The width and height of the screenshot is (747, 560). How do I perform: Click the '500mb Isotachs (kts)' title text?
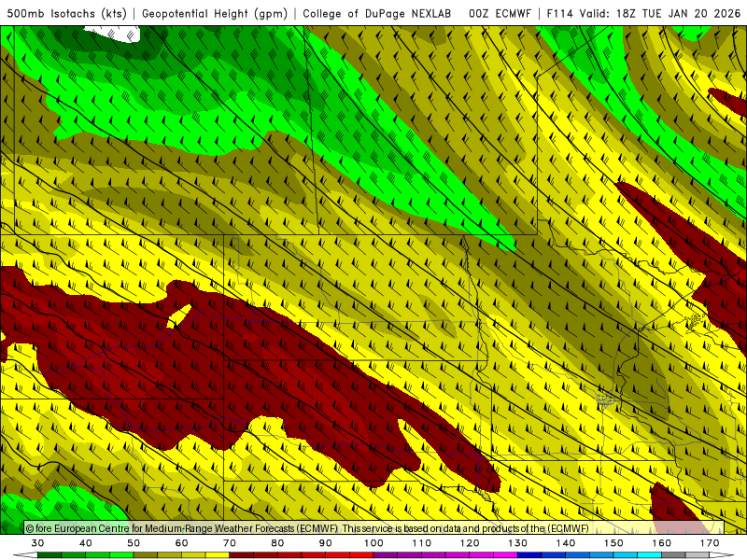(66, 13)
